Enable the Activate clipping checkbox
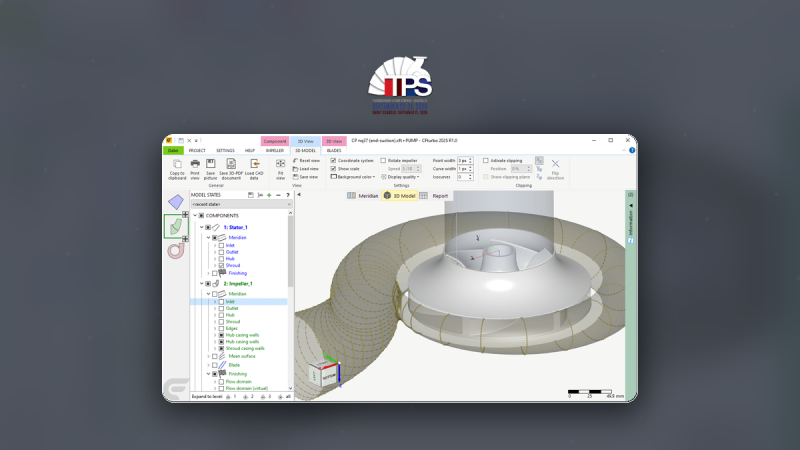The image size is (800, 450). (x=486, y=161)
